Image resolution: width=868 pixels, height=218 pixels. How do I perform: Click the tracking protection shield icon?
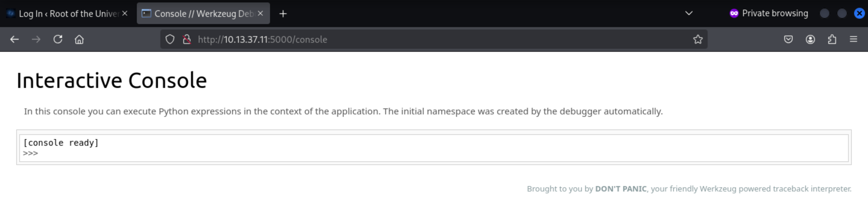point(170,39)
